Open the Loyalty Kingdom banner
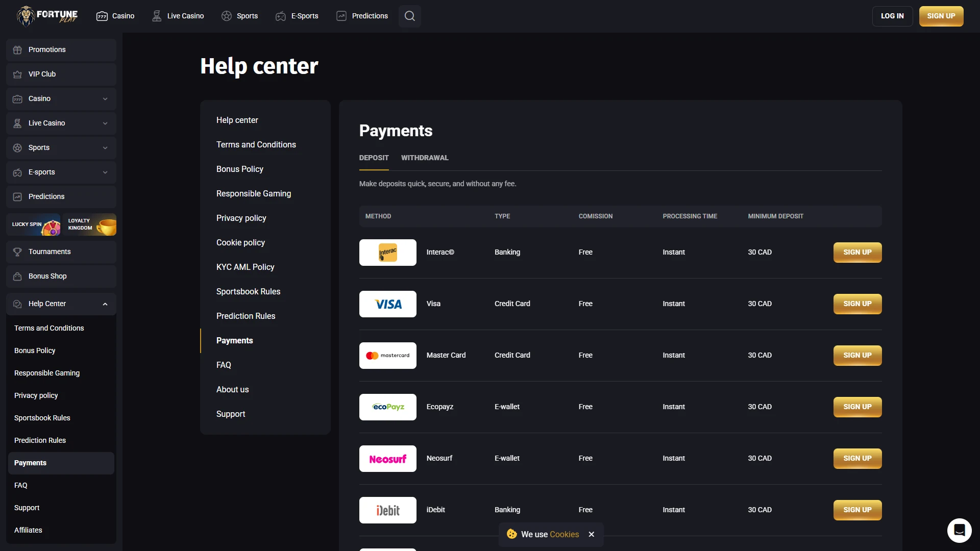 (x=89, y=224)
